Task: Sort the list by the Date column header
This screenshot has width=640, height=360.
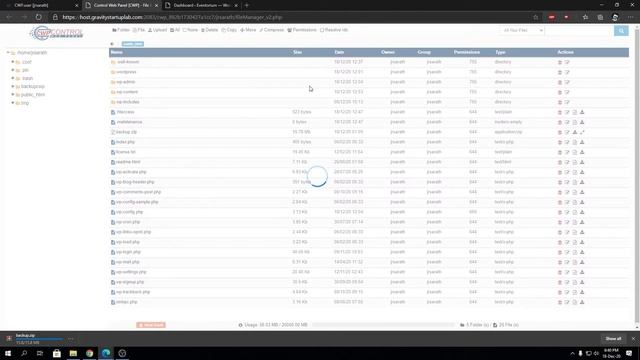Action: pyautogui.click(x=339, y=52)
